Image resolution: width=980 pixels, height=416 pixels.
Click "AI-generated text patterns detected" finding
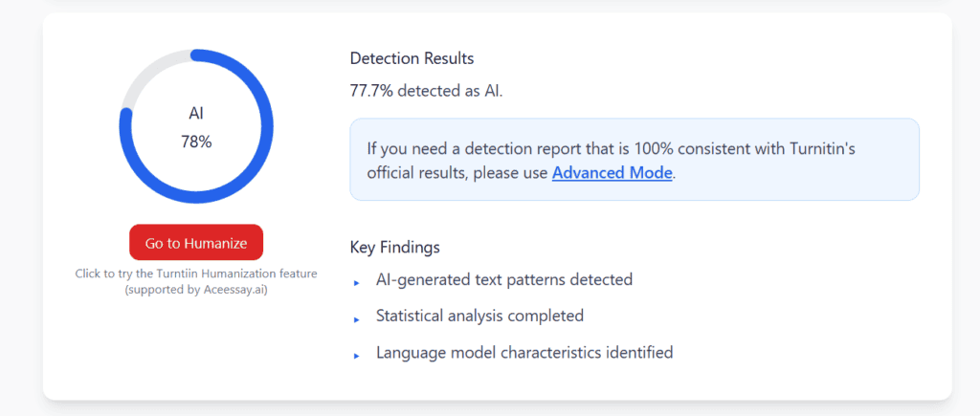pos(503,280)
